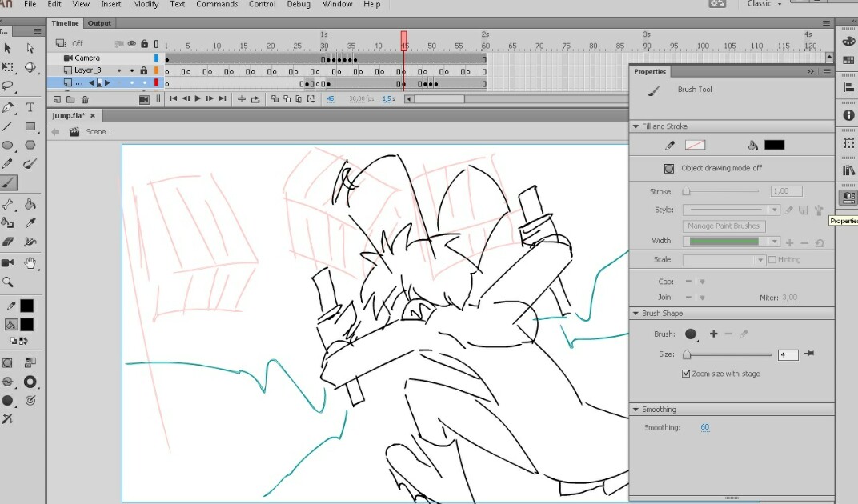Select the Zoom magnifier tool

(x=8, y=282)
